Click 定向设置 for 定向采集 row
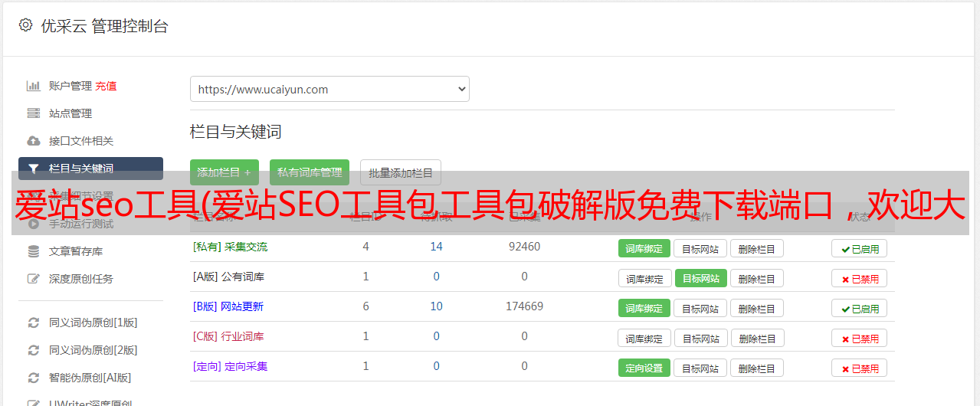 pos(644,368)
